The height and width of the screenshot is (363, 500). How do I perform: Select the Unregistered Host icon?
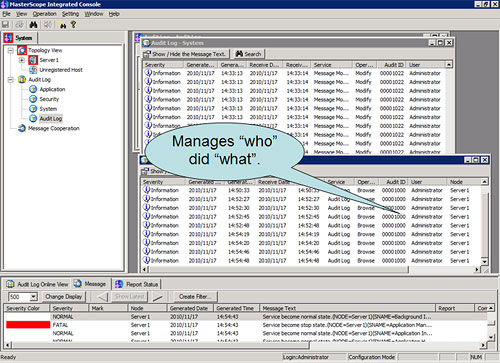[x=33, y=70]
